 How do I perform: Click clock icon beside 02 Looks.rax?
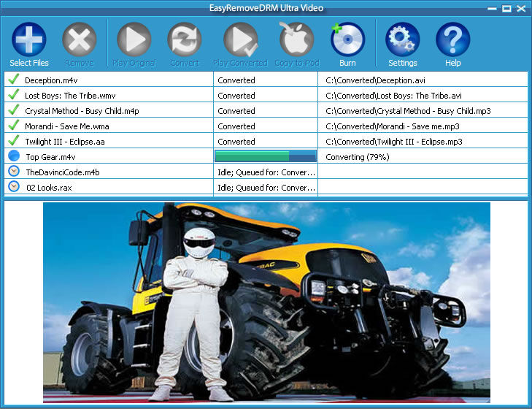pyautogui.click(x=14, y=186)
